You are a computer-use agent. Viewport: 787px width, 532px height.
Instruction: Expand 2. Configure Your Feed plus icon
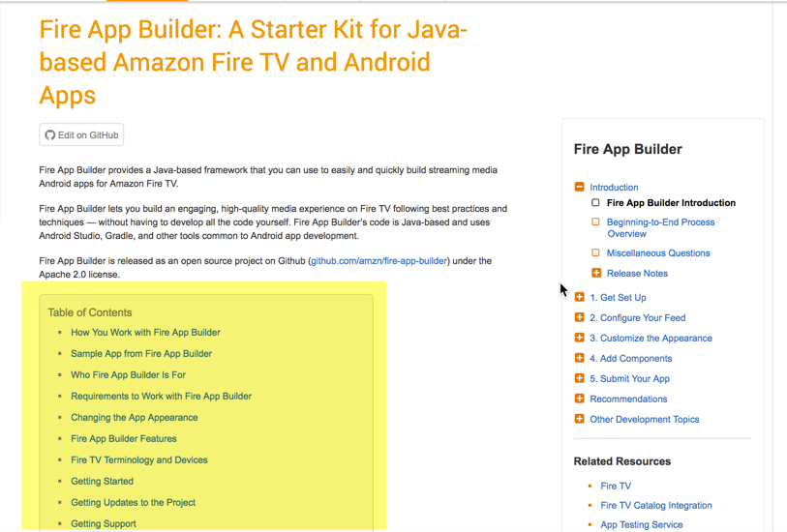[x=579, y=318]
